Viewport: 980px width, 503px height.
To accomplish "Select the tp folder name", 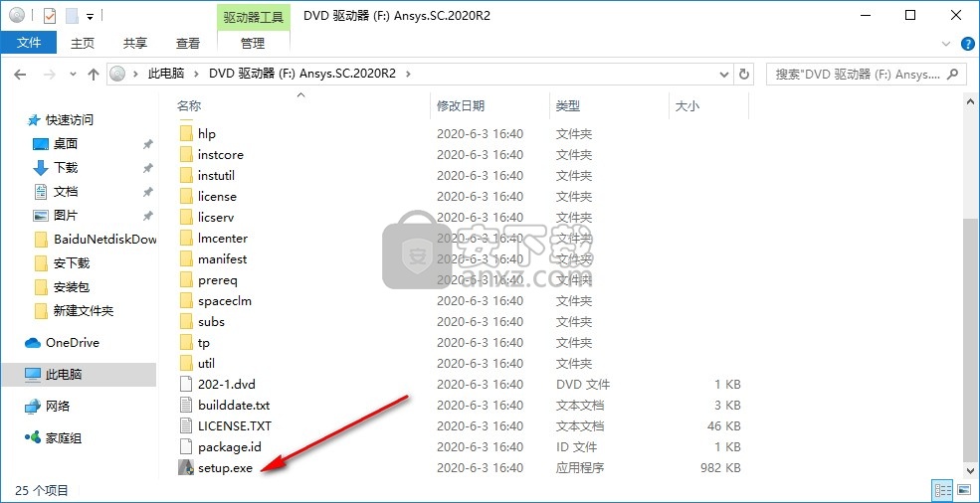I will click(x=204, y=342).
